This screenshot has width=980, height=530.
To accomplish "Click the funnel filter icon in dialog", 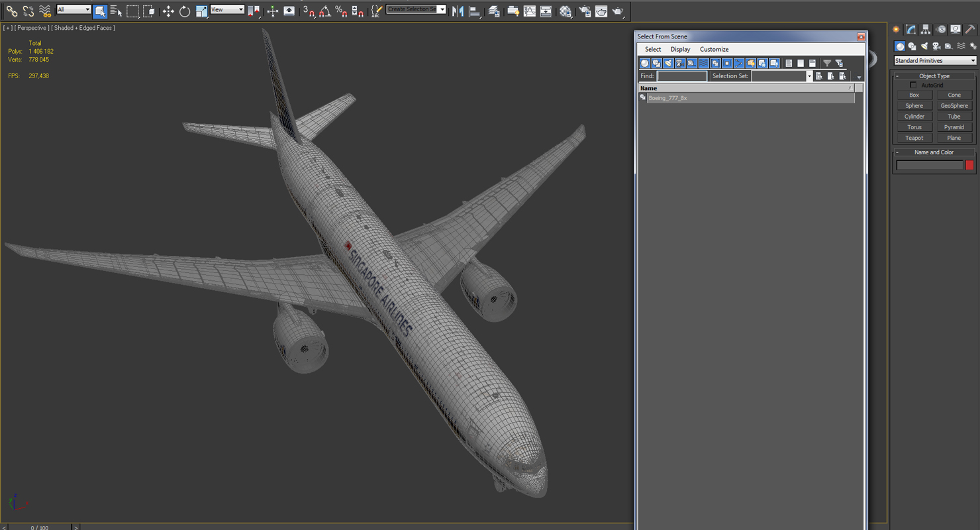I will [827, 63].
